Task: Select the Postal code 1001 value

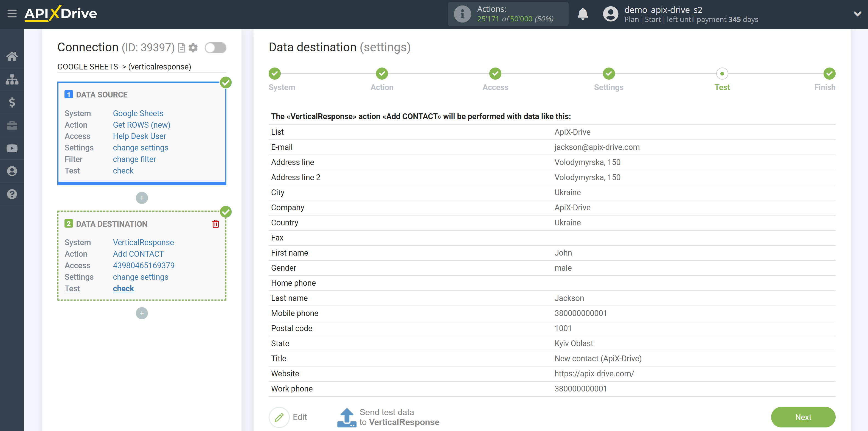Action: (563, 328)
